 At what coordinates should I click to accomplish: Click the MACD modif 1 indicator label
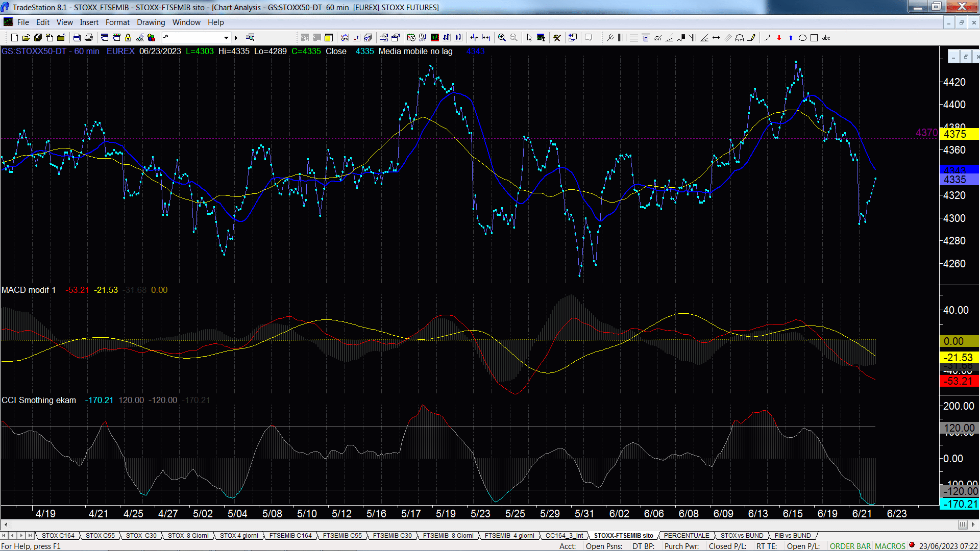[29, 290]
